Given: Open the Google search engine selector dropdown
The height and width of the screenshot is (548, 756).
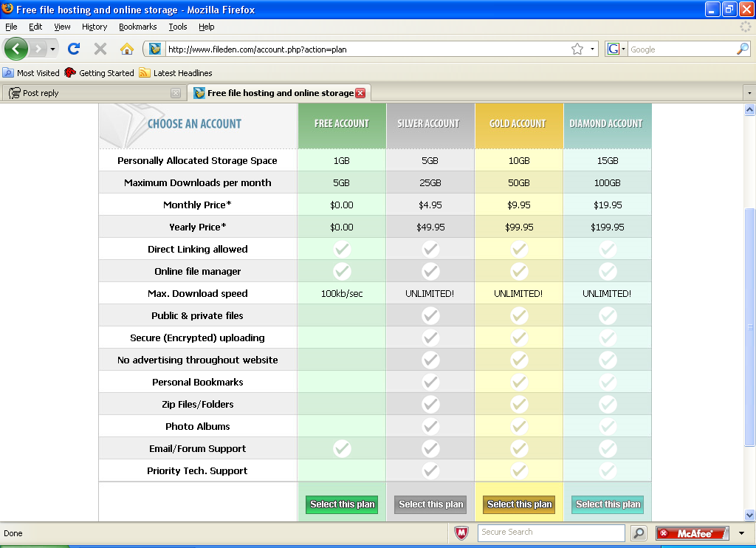Looking at the screenshot, I should [616, 49].
